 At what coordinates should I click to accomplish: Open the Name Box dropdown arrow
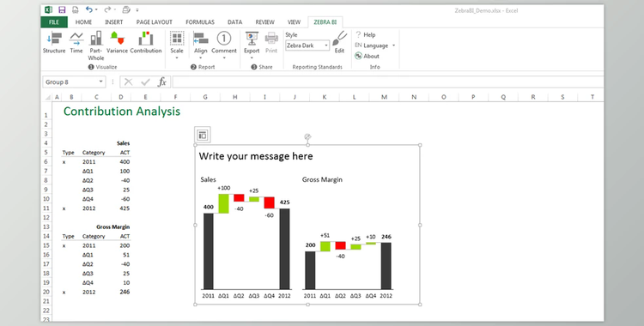pyautogui.click(x=101, y=82)
